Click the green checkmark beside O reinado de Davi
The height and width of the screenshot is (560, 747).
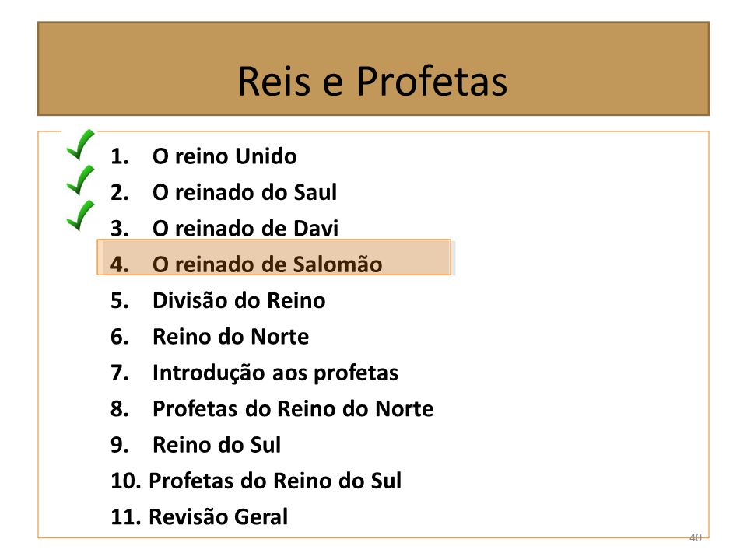tap(80, 216)
